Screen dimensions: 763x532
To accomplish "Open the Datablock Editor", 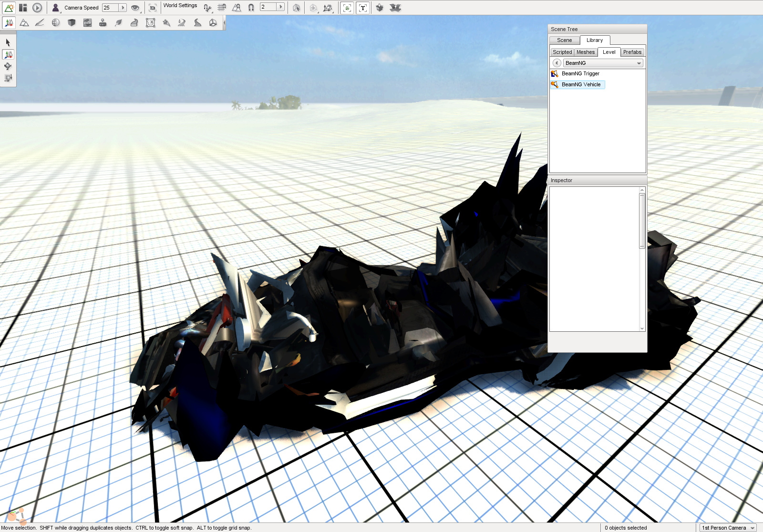I will 87,22.
